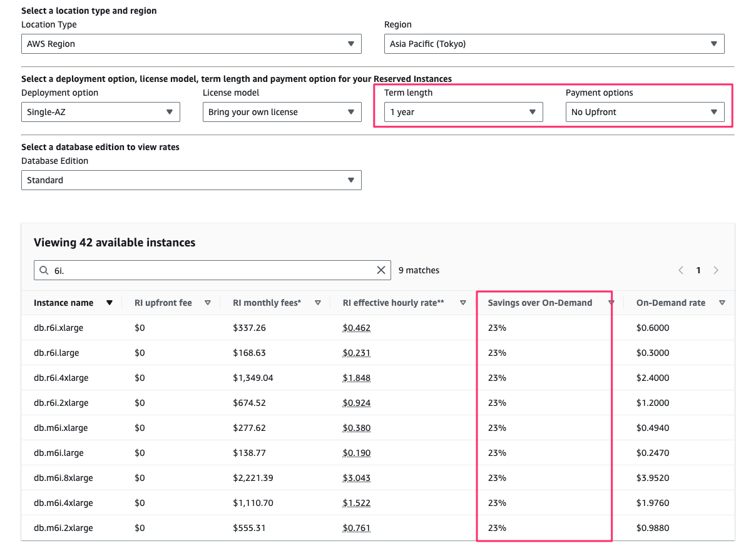This screenshot has height=551, width=756.
Task: Click monthly fee $674.52
Action: tap(249, 403)
